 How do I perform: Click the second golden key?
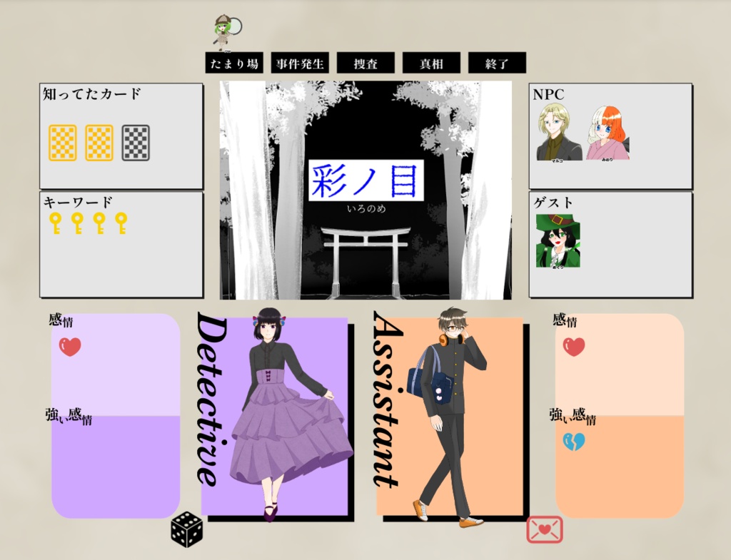(x=77, y=223)
